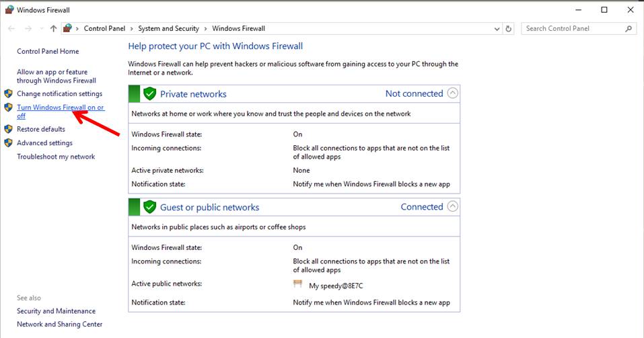Collapse the Private networks section chevron

pyautogui.click(x=453, y=93)
